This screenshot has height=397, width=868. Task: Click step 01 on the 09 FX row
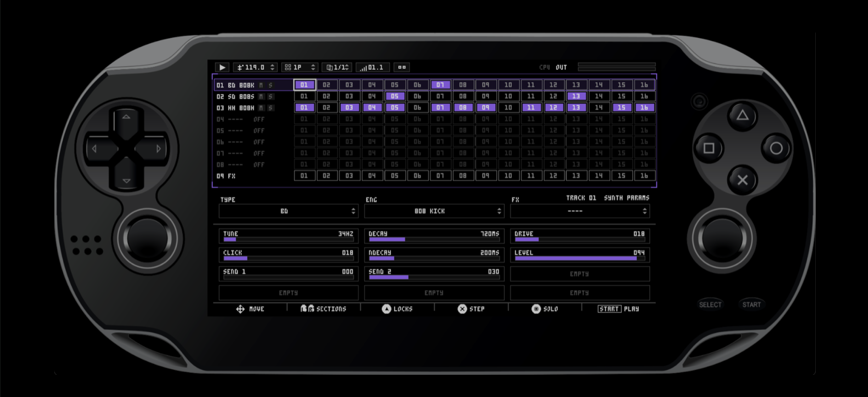pyautogui.click(x=304, y=176)
